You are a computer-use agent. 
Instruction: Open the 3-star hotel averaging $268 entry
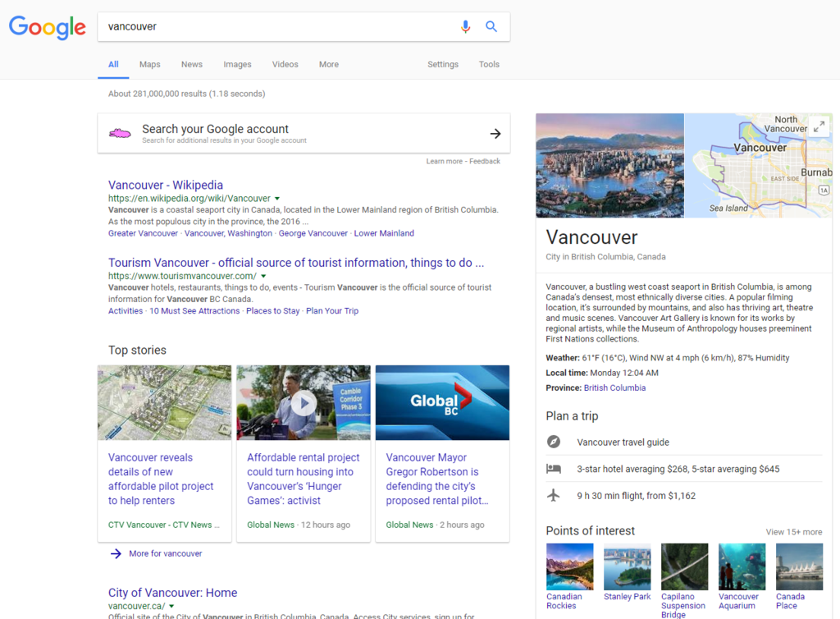[678, 469]
